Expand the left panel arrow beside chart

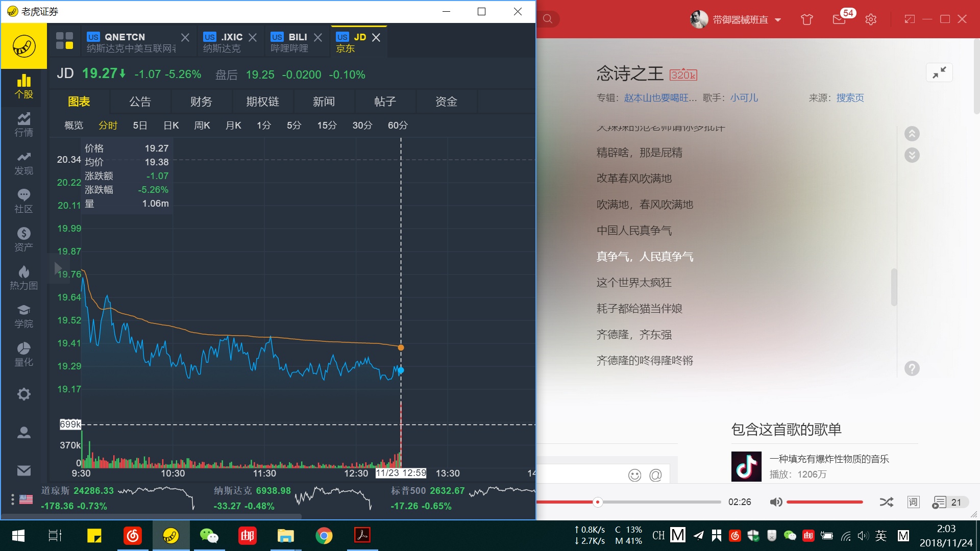[58, 268]
